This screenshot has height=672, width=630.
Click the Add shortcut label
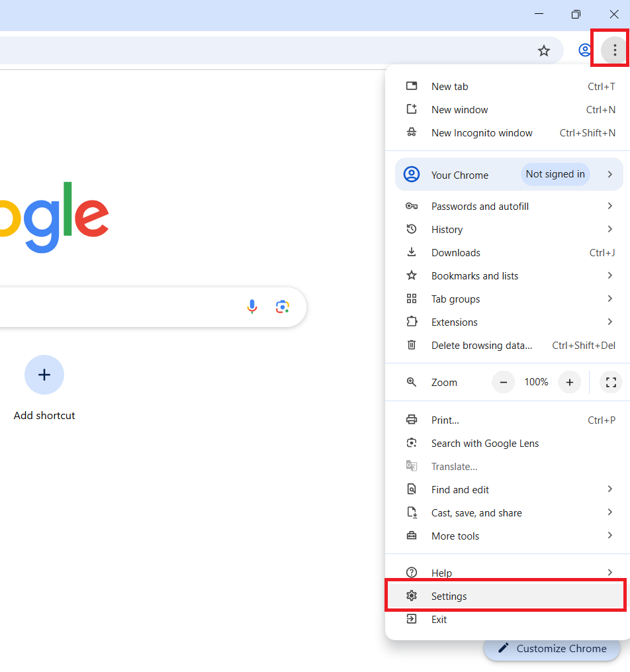coord(44,415)
